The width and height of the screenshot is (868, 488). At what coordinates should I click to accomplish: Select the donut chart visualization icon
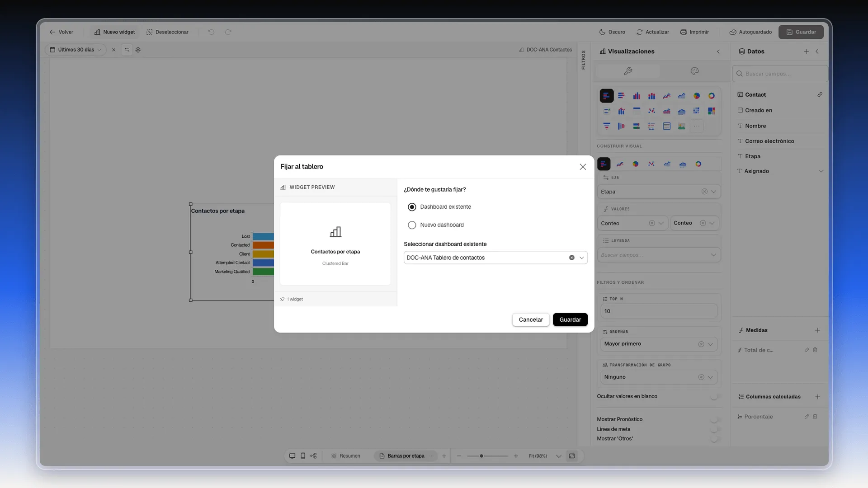pyautogui.click(x=712, y=96)
